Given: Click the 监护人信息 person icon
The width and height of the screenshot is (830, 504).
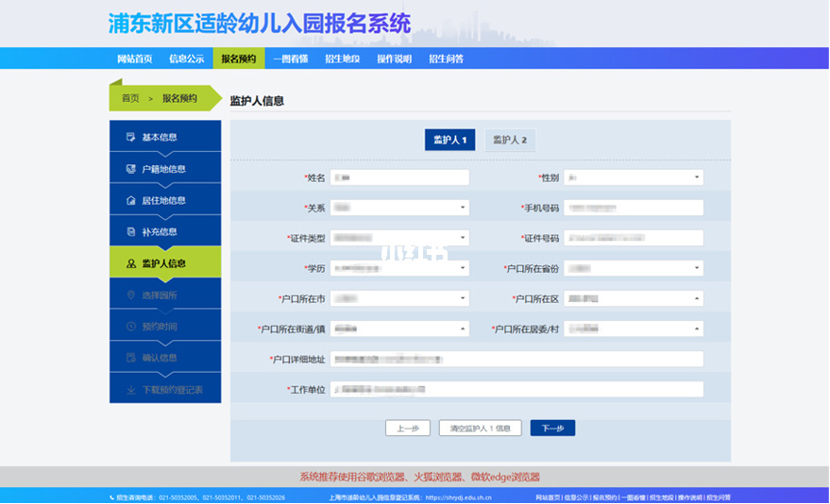Looking at the screenshot, I should [130, 263].
